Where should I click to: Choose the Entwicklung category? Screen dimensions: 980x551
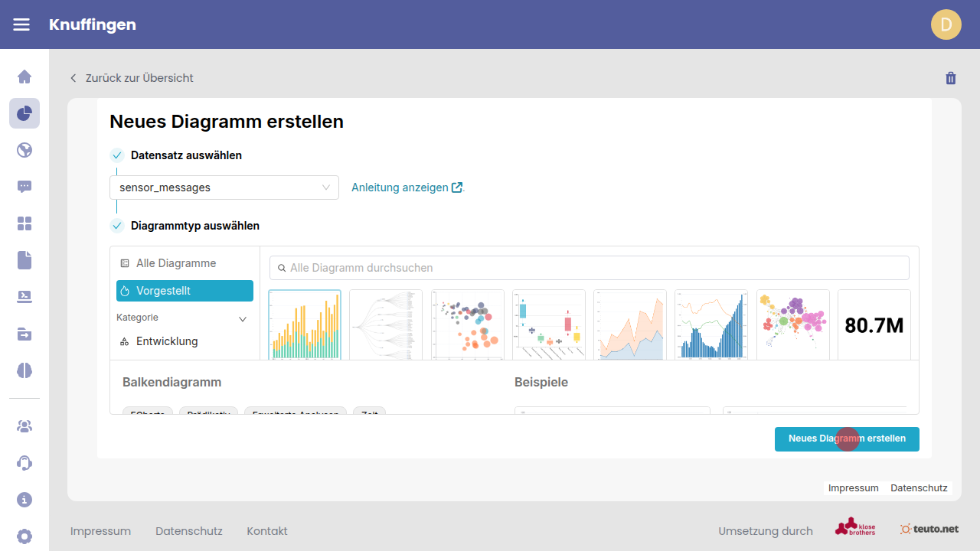[x=166, y=341]
